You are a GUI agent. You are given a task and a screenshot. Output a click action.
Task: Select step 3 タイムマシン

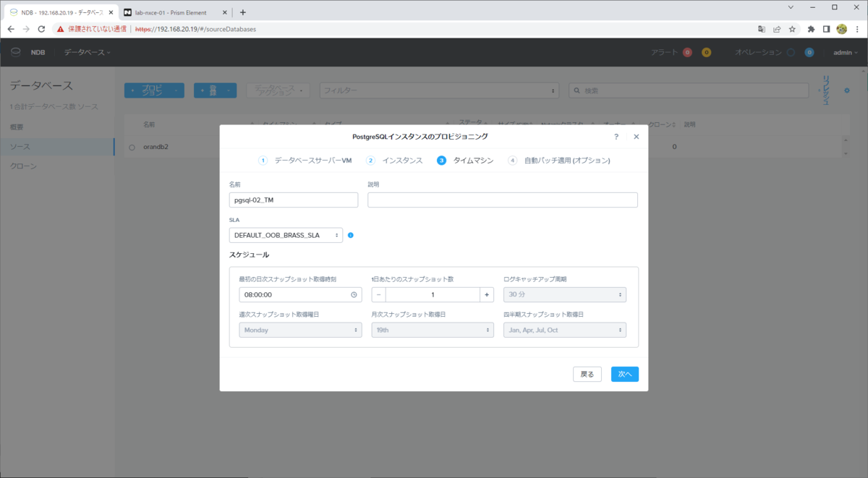point(465,161)
